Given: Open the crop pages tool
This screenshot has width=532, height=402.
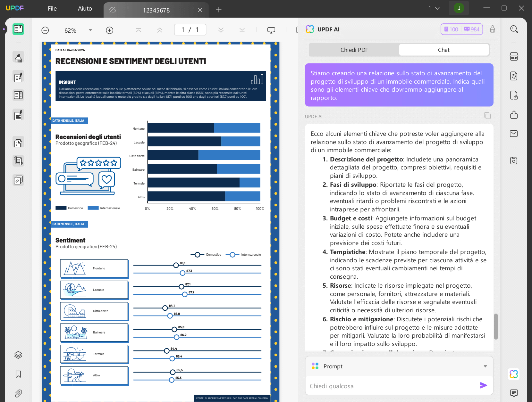Looking at the screenshot, I should [x=18, y=161].
